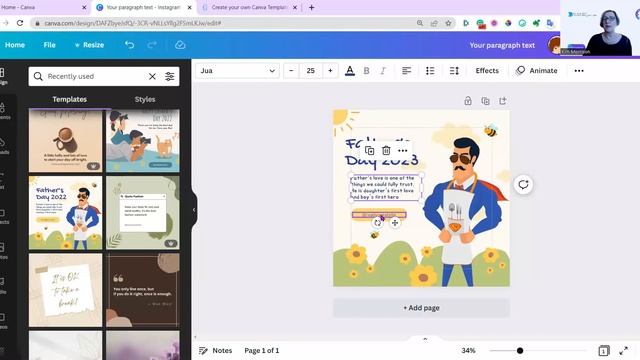Reload the page in the browser

tap(20, 23)
